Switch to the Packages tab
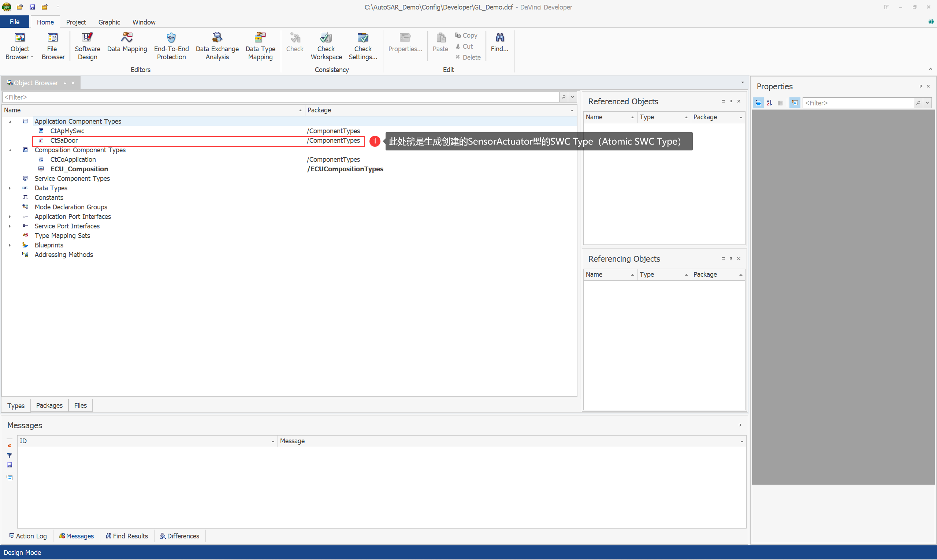This screenshot has height=560, width=937. tap(49, 405)
